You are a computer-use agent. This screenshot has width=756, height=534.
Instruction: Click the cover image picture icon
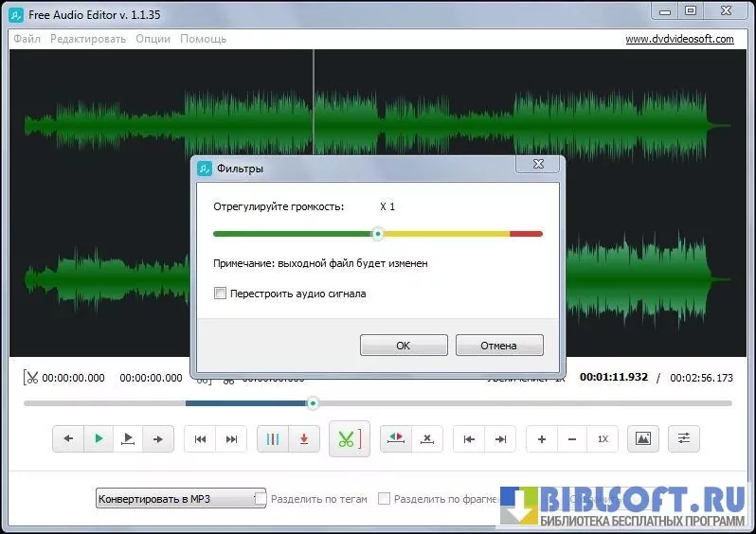[643, 439]
